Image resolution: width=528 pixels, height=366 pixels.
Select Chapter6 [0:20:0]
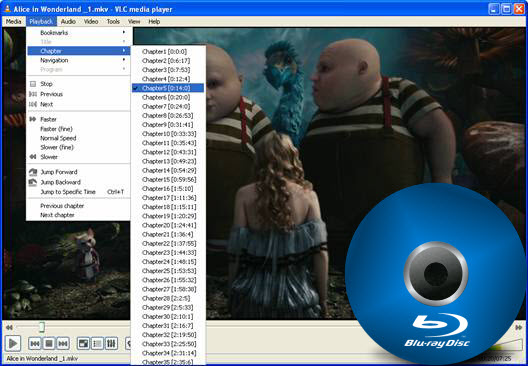168,97
